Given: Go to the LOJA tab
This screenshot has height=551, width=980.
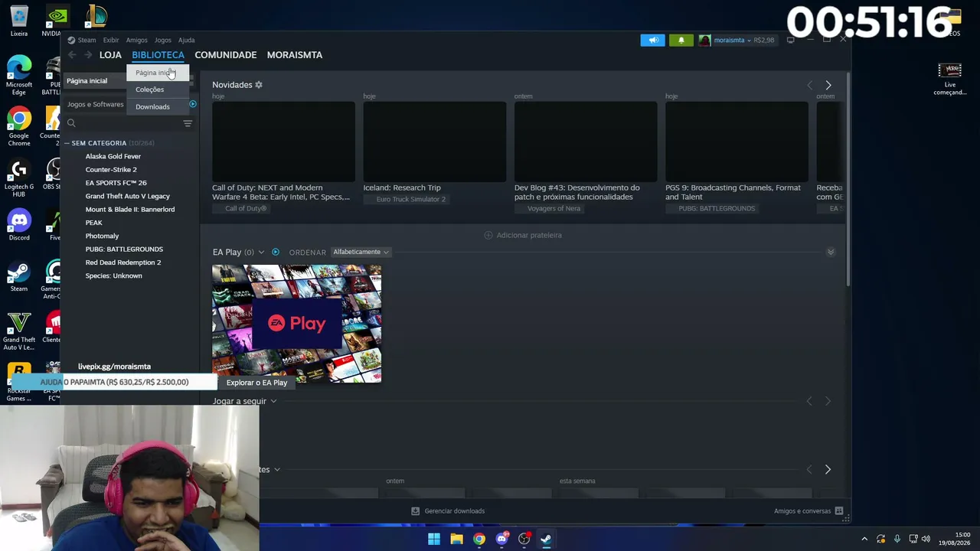Looking at the screenshot, I should click(x=110, y=55).
